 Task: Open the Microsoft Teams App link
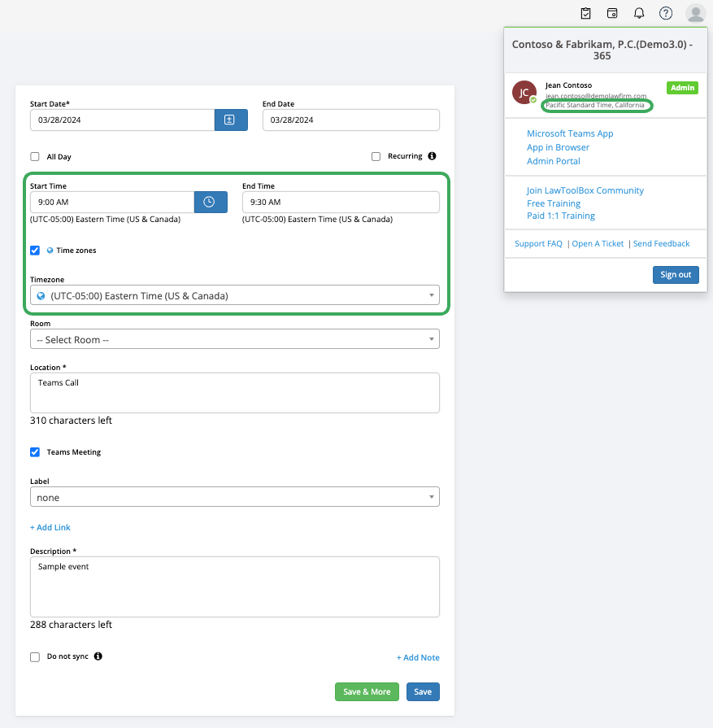click(x=570, y=133)
